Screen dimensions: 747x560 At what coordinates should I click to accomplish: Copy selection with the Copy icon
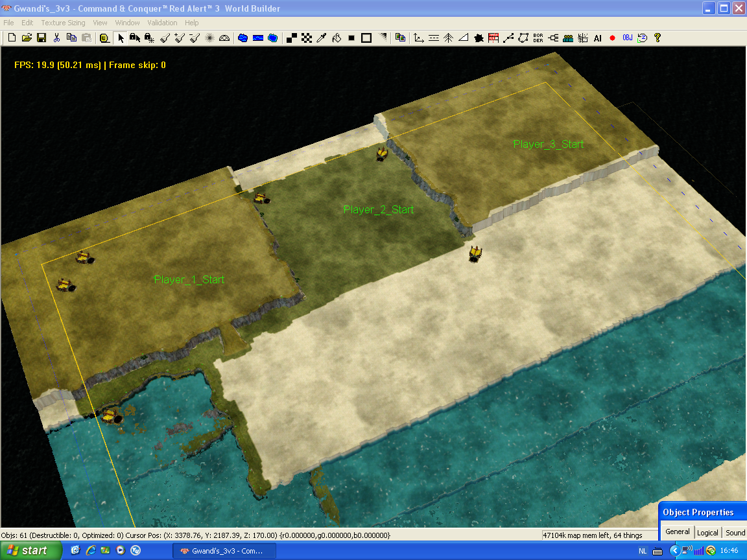coord(71,38)
